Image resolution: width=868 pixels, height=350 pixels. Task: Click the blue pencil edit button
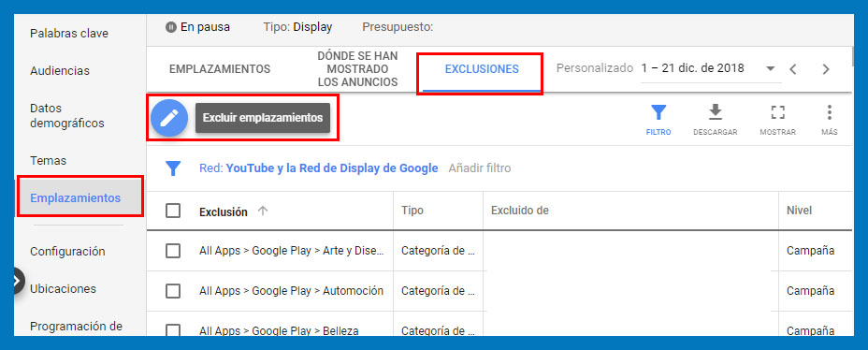click(x=169, y=118)
